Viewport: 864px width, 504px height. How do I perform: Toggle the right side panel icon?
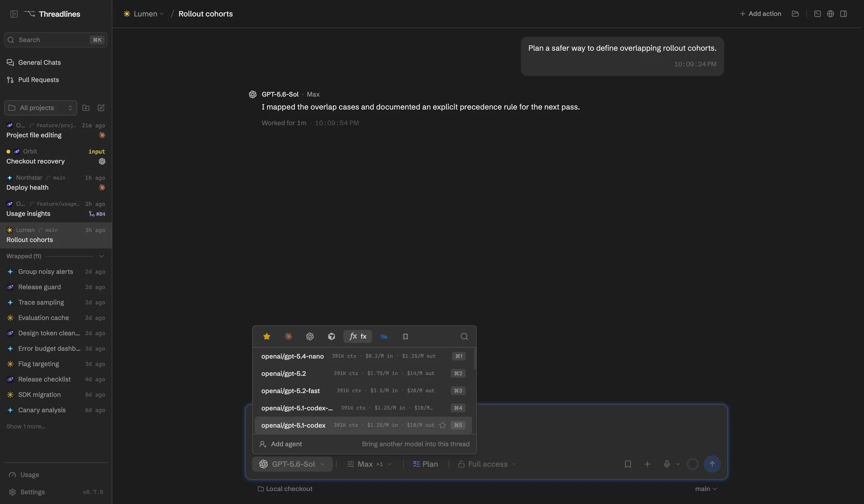pyautogui.click(x=843, y=14)
